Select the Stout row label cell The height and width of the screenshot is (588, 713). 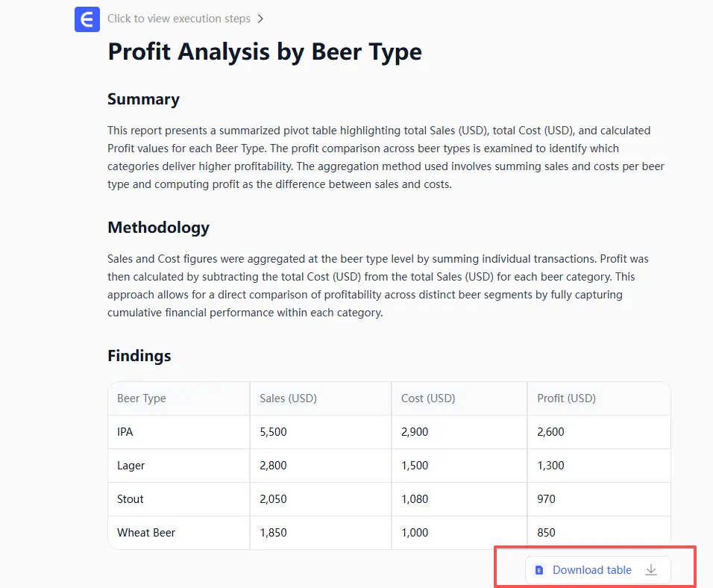pyautogui.click(x=131, y=499)
